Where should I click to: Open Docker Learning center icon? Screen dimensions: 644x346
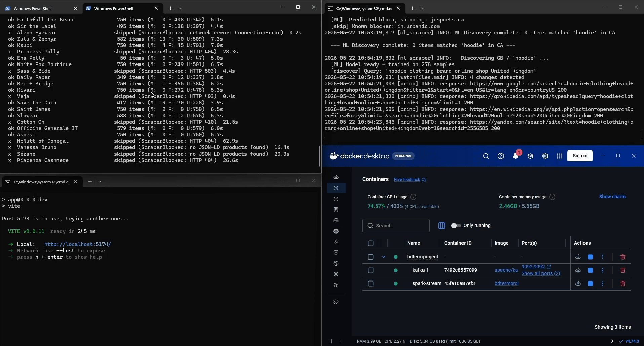(530, 156)
